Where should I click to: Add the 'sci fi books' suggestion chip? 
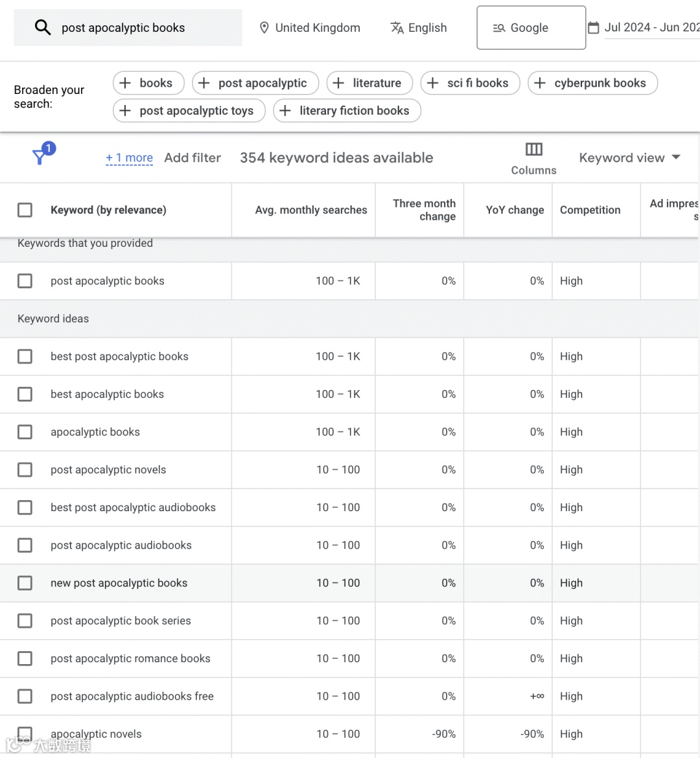pos(470,83)
